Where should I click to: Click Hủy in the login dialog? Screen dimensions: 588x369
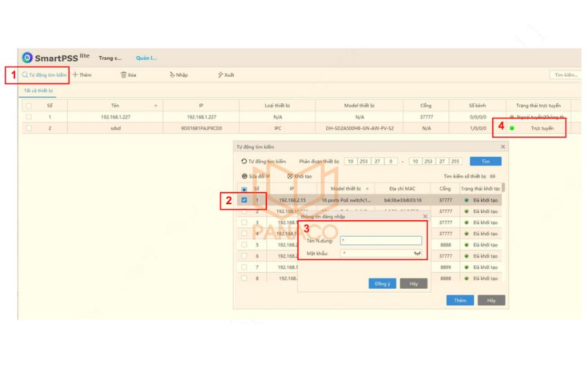coord(414,283)
